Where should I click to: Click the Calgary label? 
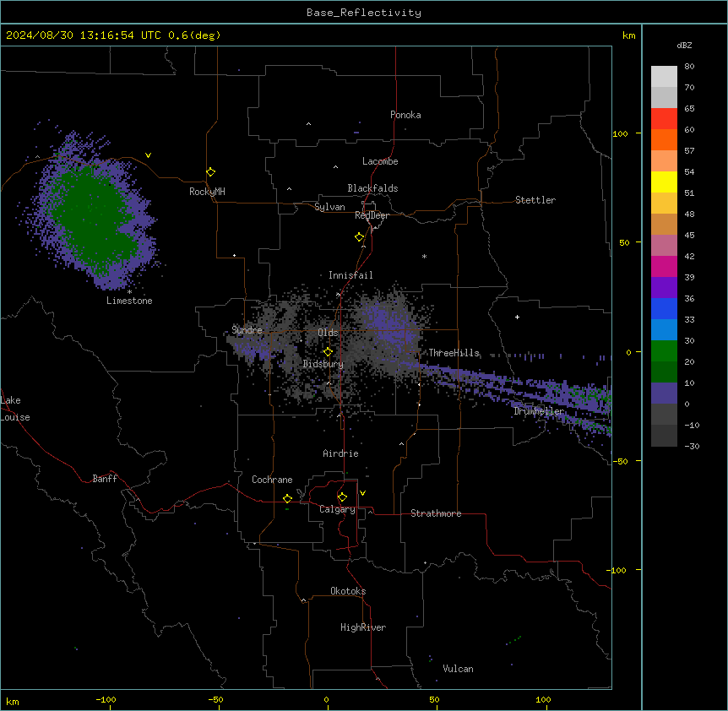coord(337,509)
